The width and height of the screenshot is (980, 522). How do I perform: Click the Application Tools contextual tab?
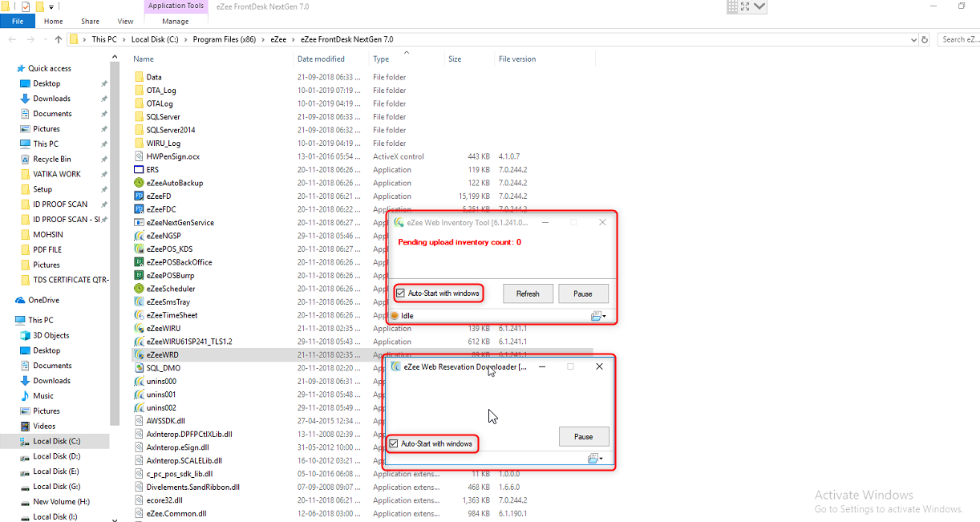click(176, 6)
